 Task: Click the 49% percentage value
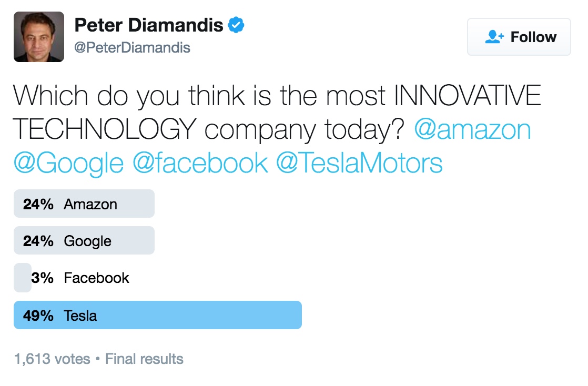pyautogui.click(x=38, y=316)
